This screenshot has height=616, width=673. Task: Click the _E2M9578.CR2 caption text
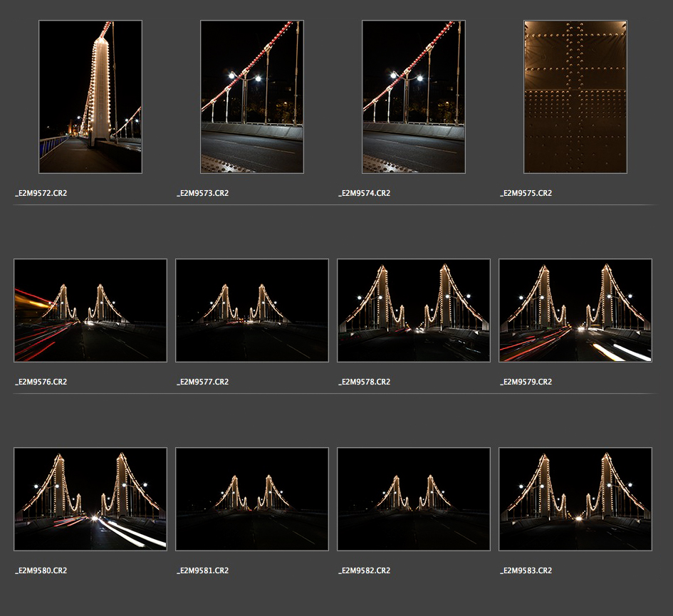365,382
